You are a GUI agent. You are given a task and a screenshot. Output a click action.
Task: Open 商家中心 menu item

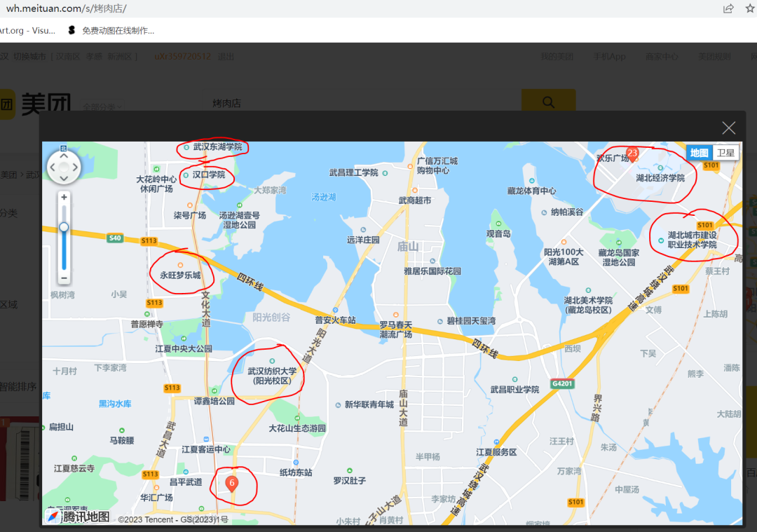tap(662, 57)
